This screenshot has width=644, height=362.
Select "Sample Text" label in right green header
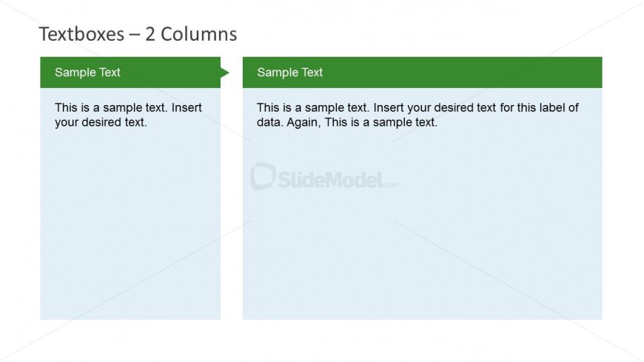pyautogui.click(x=290, y=73)
